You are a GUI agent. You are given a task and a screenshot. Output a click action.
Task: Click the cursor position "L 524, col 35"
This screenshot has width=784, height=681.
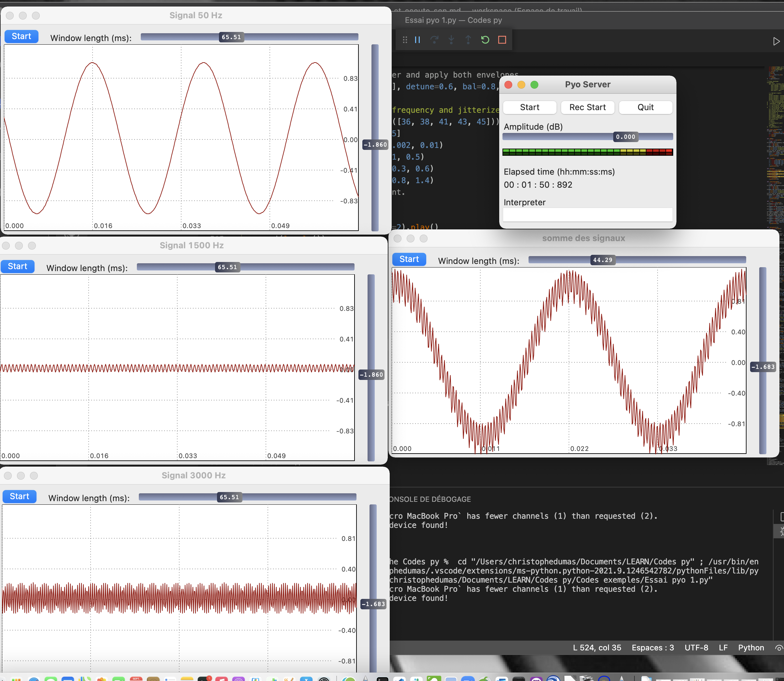tap(597, 647)
